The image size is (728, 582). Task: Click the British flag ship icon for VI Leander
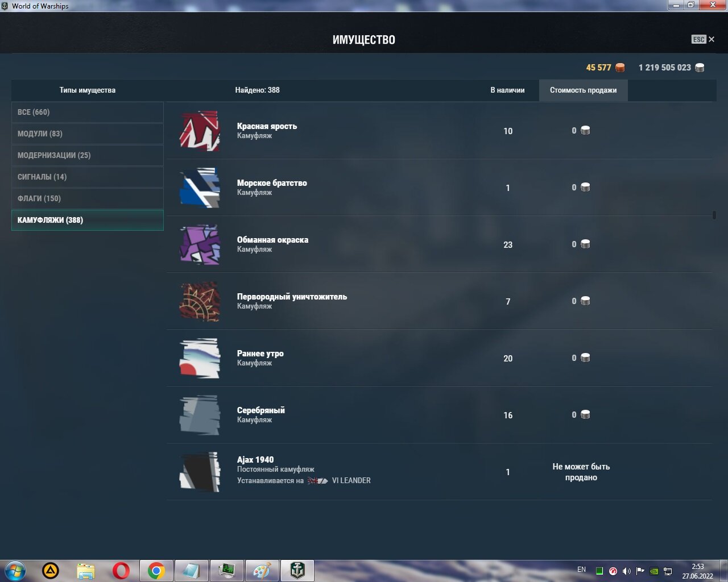pyautogui.click(x=318, y=481)
